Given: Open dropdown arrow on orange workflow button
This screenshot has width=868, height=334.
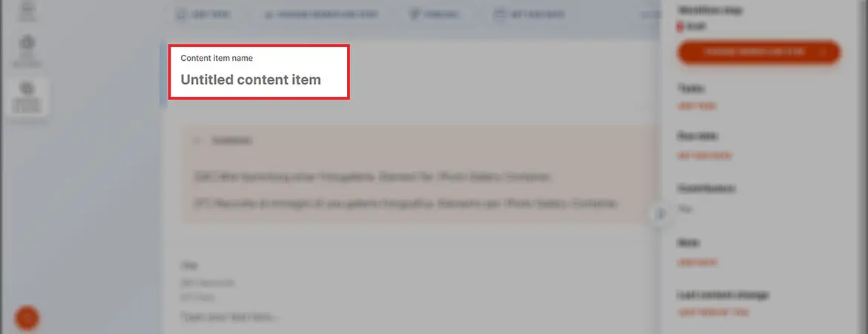Looking at the screenshot, I should tap(823, 52).
